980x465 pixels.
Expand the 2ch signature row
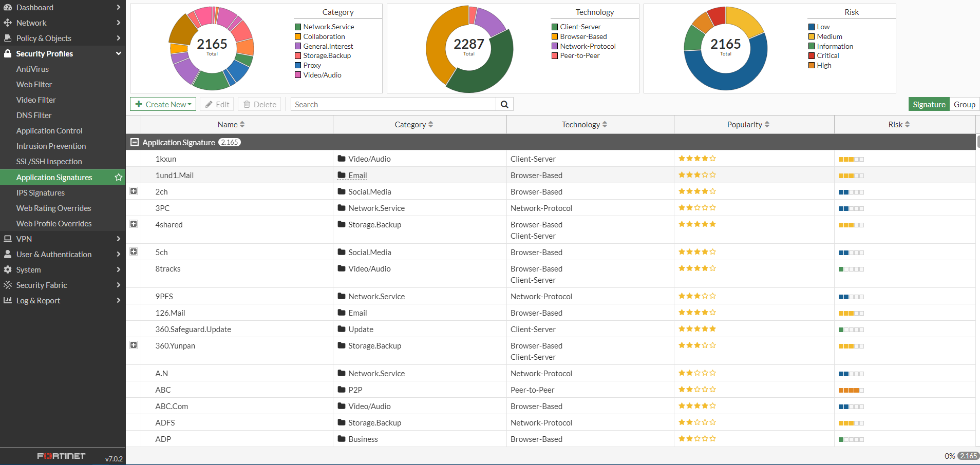pyautogui.click(x=134, y=191)
